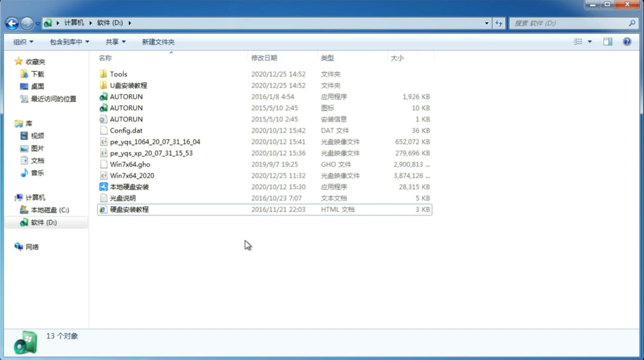
Task: Open 硬盘安装教程 HTML document
Action: click(129, 209)
